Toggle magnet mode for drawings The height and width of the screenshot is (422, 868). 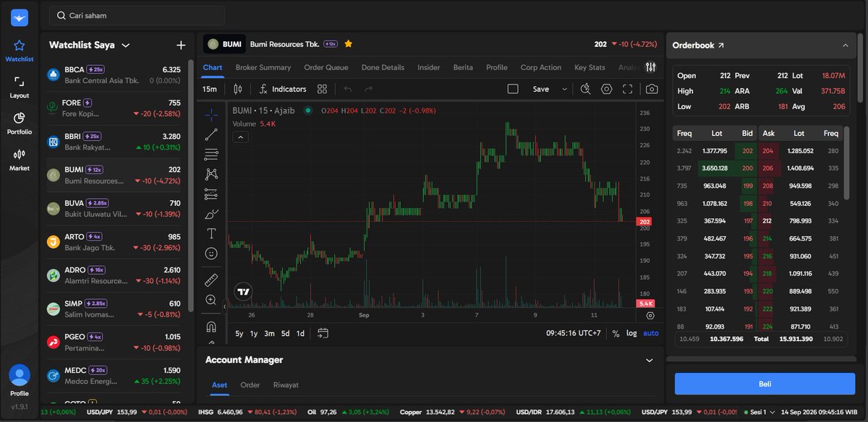tap(211, 326)
